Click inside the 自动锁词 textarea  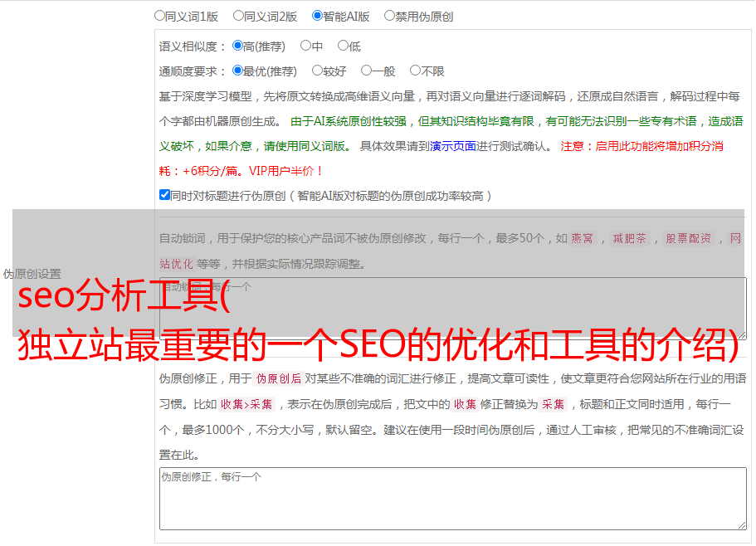coord(453,309)
